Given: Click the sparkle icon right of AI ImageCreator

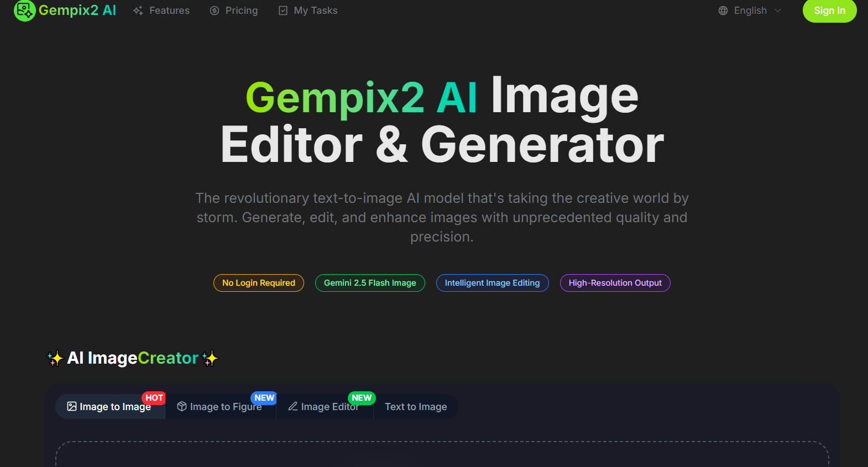Looking at the screenshot, I should tap(210, 358).
